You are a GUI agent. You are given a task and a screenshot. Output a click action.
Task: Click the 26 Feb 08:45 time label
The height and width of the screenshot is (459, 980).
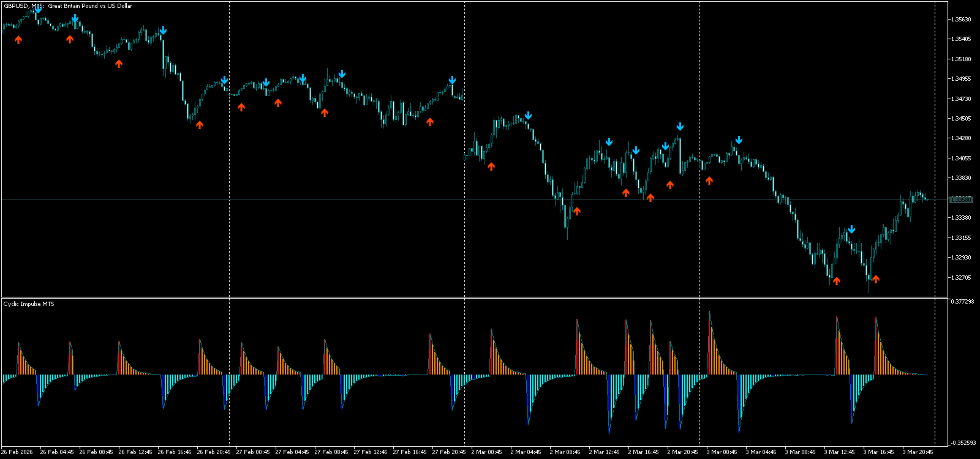96,452
